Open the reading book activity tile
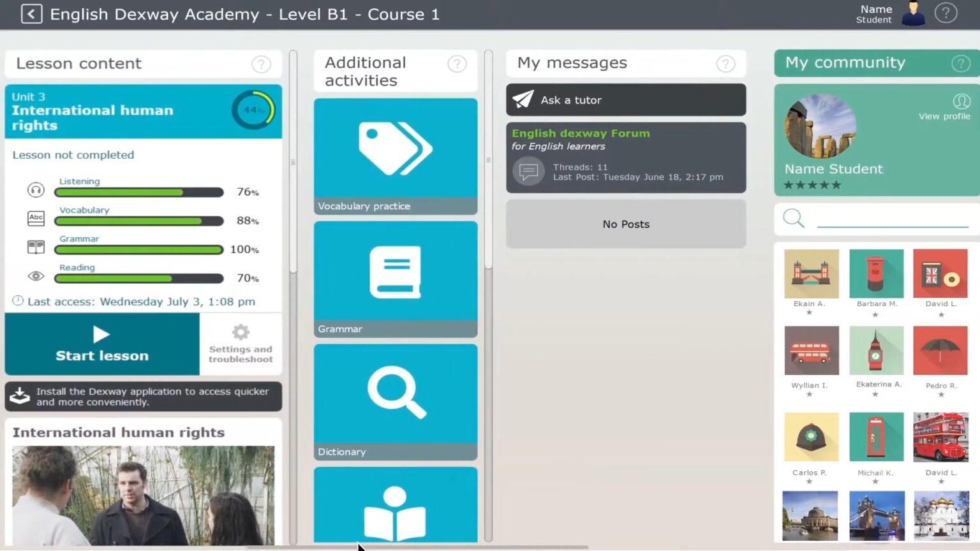 tap(396, 504)
